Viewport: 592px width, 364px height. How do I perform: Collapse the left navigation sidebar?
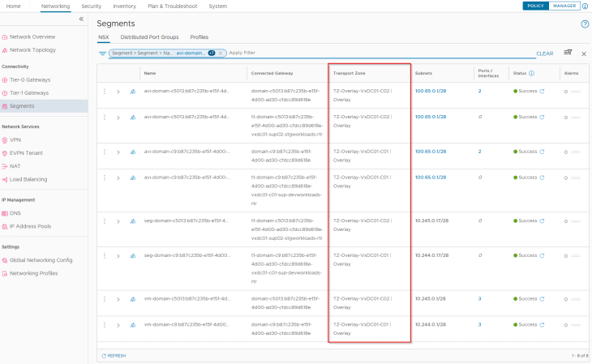pyautogui.click(x=81, y=19)
